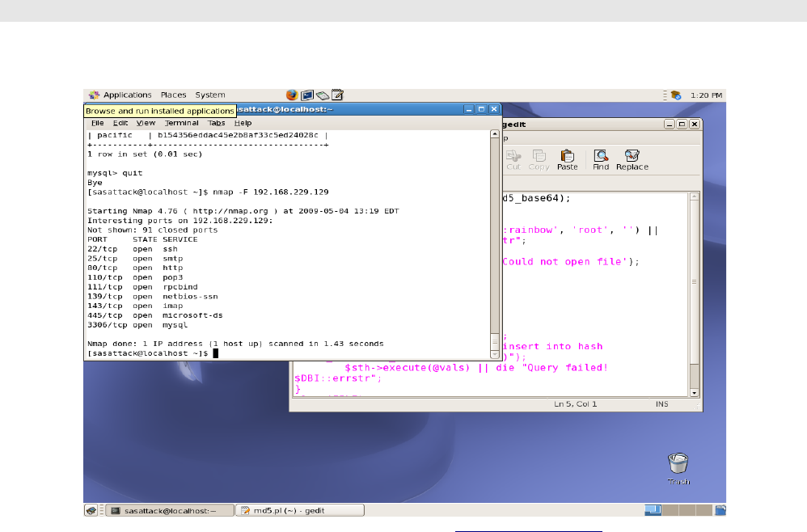807x532 pixels.
Task: Click gedit scrollbar down arrow
Action: point(695,393)
